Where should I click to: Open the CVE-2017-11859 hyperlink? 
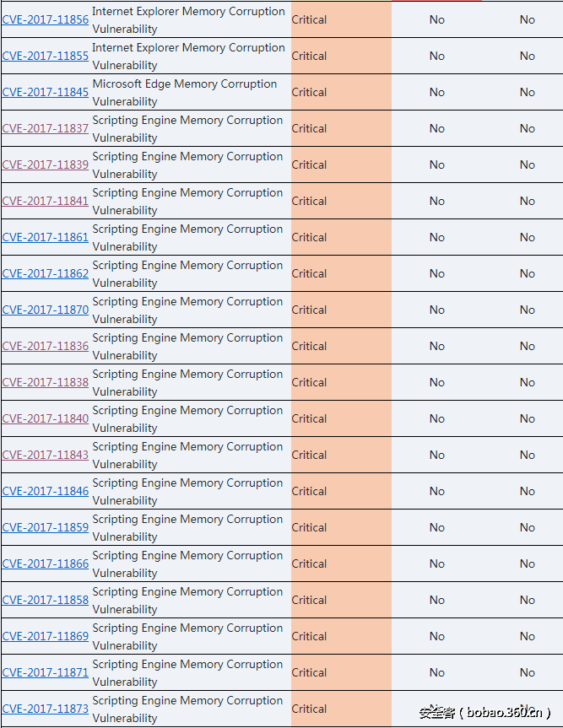click(45, 528)
